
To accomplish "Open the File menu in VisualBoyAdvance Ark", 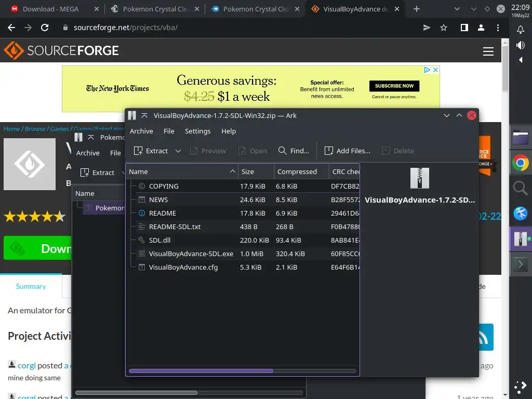I will pyautogui.click(x=169, y=131).
